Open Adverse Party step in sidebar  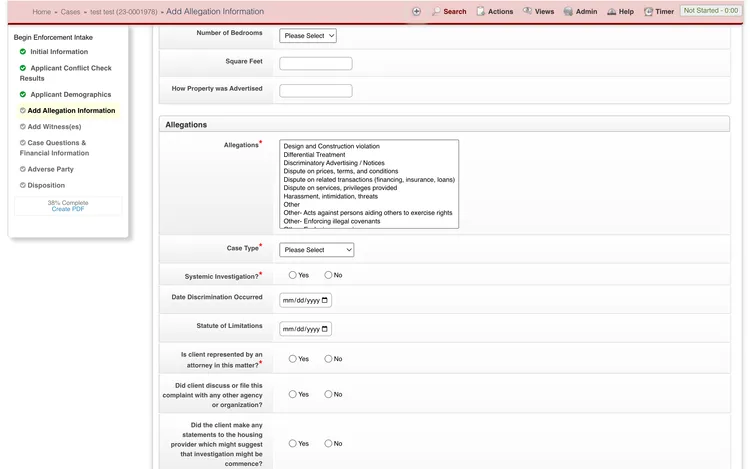[51, 169]
